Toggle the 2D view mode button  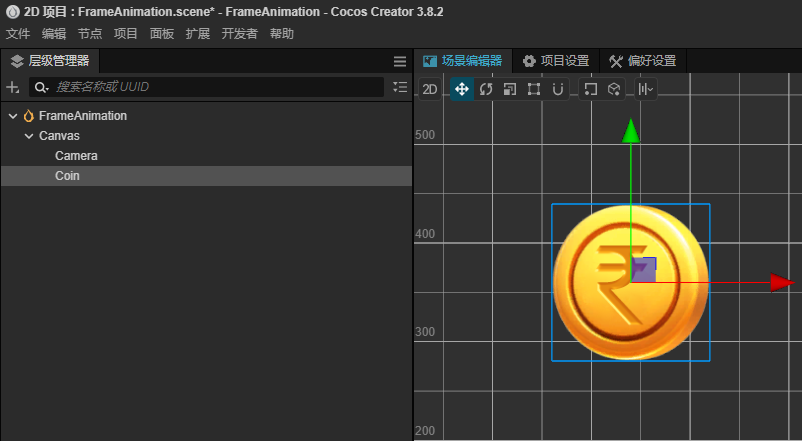pyautogui.click(x=430, y=90)
